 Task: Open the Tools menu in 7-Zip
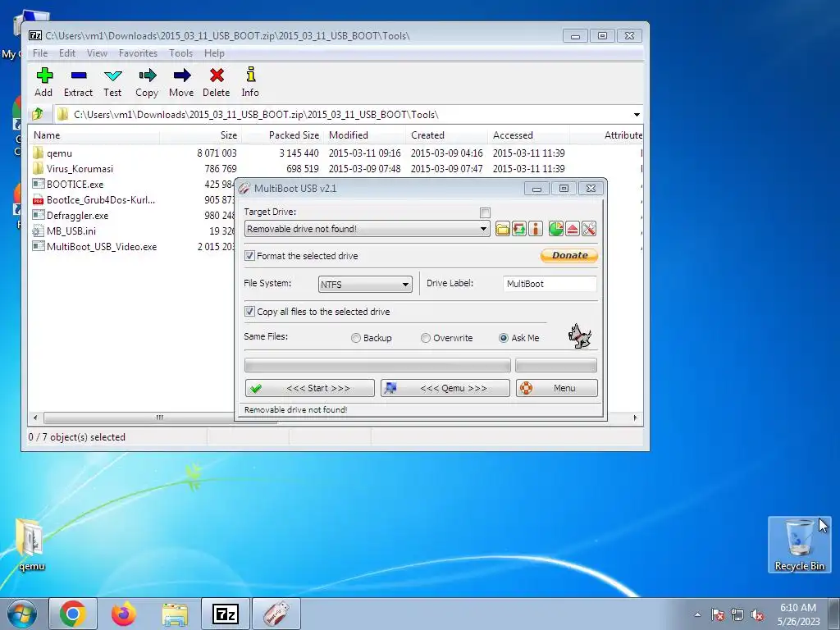tap(180, 53)
